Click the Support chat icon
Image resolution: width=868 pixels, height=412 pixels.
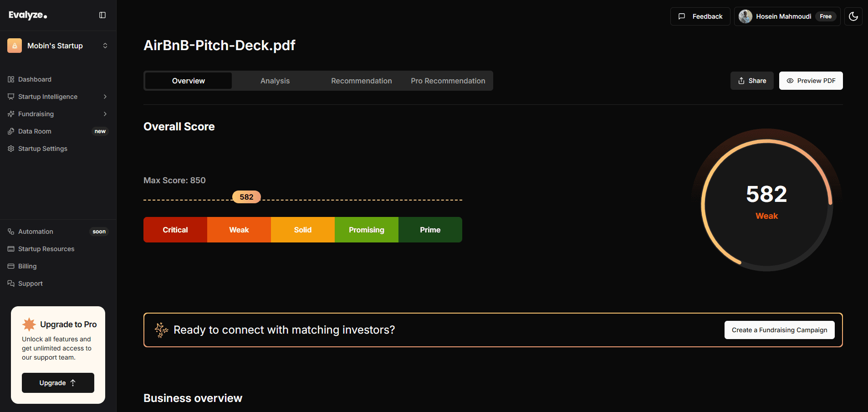pos(11,283)
